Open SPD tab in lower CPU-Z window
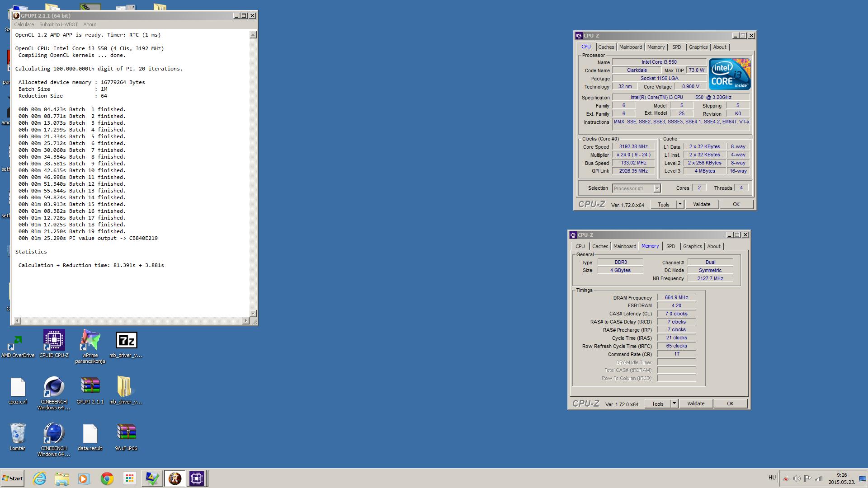Screen dimensions: 868x488 [x=670, y=246]
